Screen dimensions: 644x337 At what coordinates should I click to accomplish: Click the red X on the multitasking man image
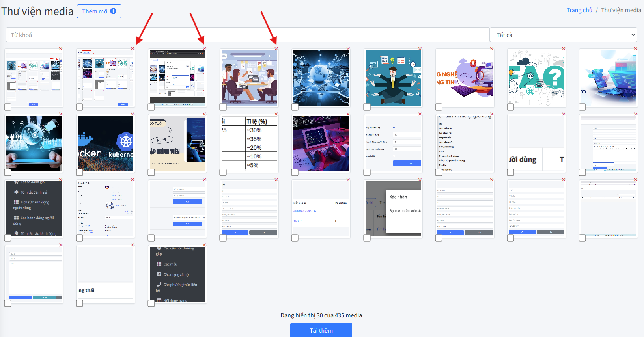(x=420, y=49)
